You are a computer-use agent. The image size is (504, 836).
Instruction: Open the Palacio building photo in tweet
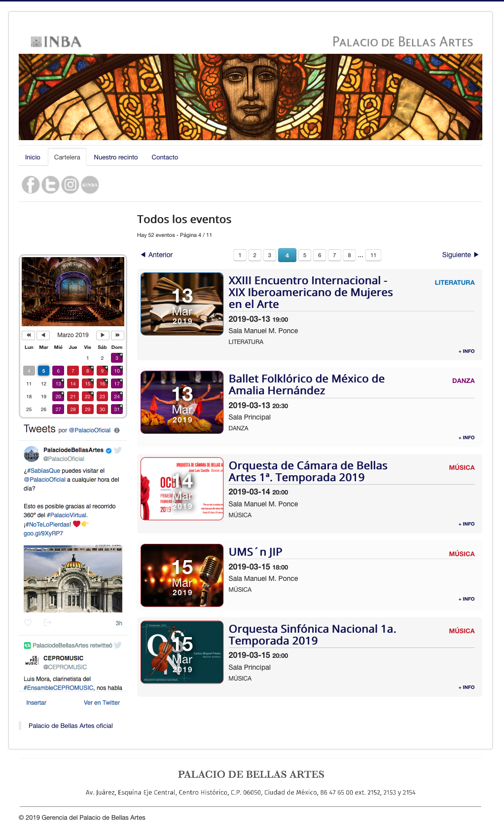tap(73, 579)
